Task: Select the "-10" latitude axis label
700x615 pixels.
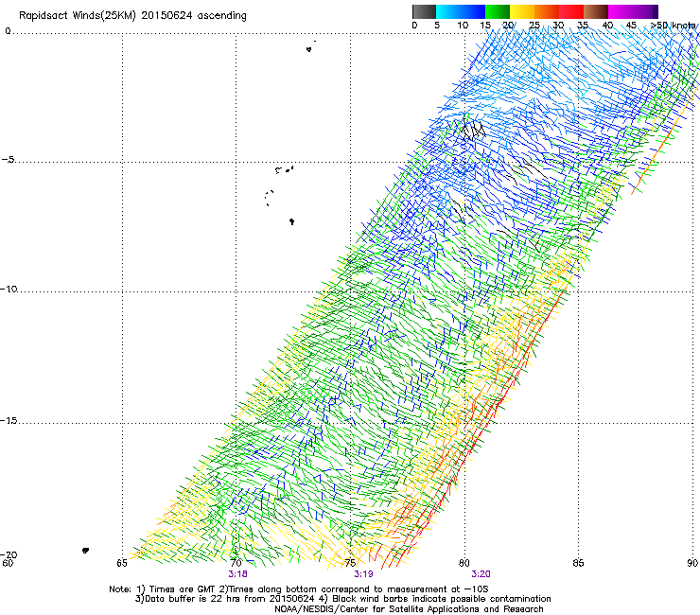Action: 9,289
